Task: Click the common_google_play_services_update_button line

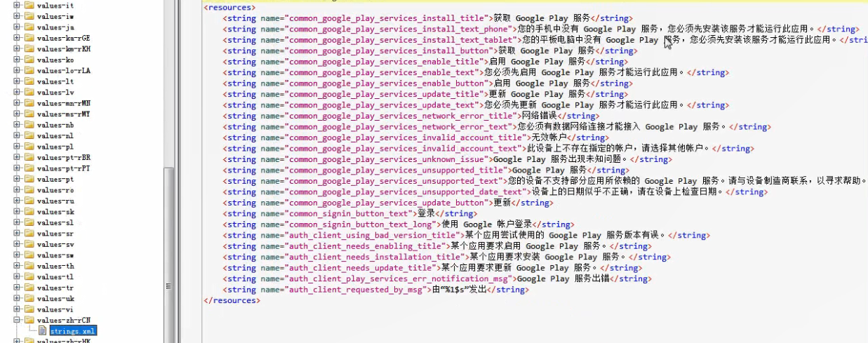Action: pos(387,203)
